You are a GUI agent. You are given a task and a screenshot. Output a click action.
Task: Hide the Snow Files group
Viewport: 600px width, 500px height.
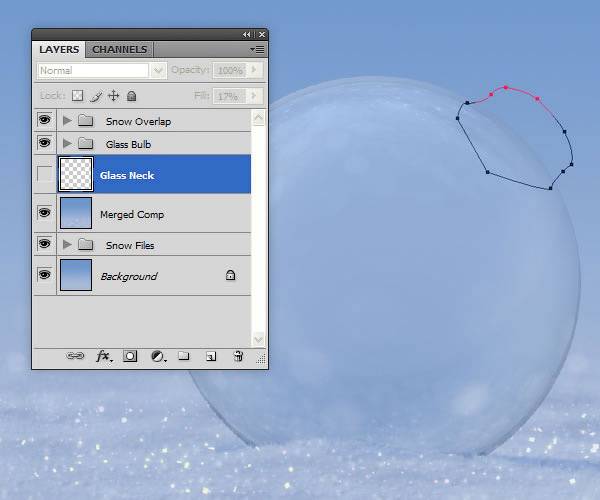click(44, 243)
